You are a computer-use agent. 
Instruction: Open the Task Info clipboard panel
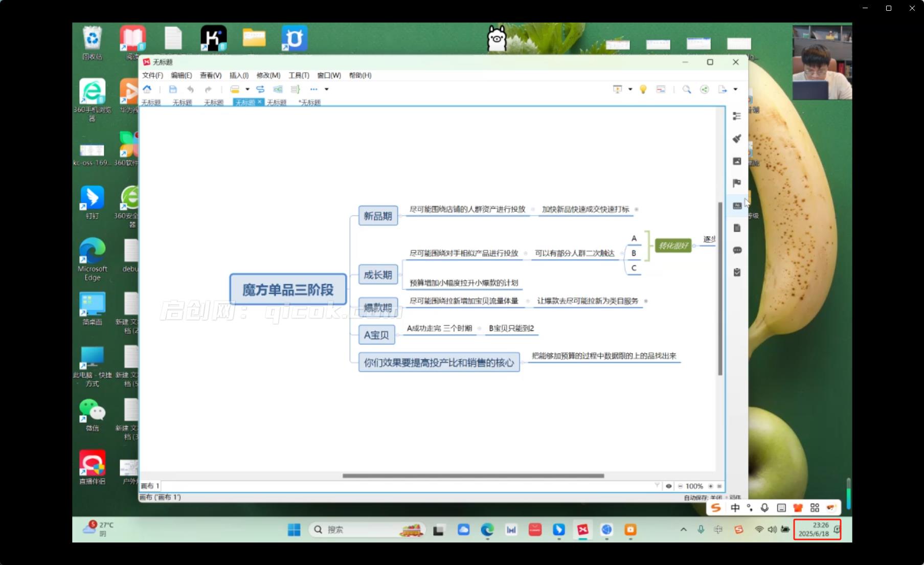pos(737,272)
